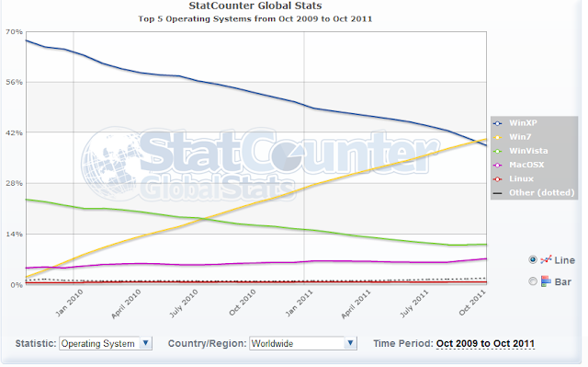The height and width of the screenshot is (367, 588).
Task: Open the Oct 2009 to Oct 2011 time period link
Action: coord(485,343)
